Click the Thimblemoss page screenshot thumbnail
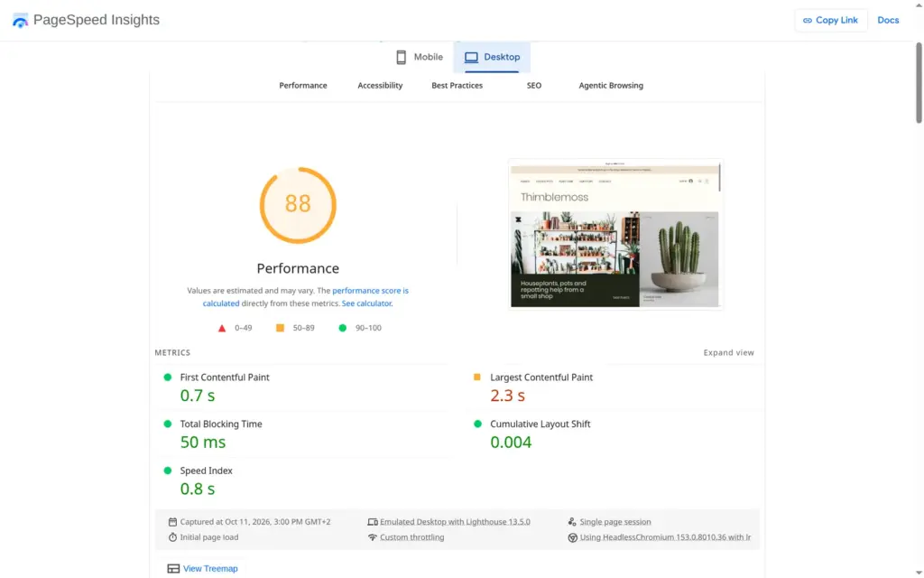 pyautogui.click(x=615, y=234)
